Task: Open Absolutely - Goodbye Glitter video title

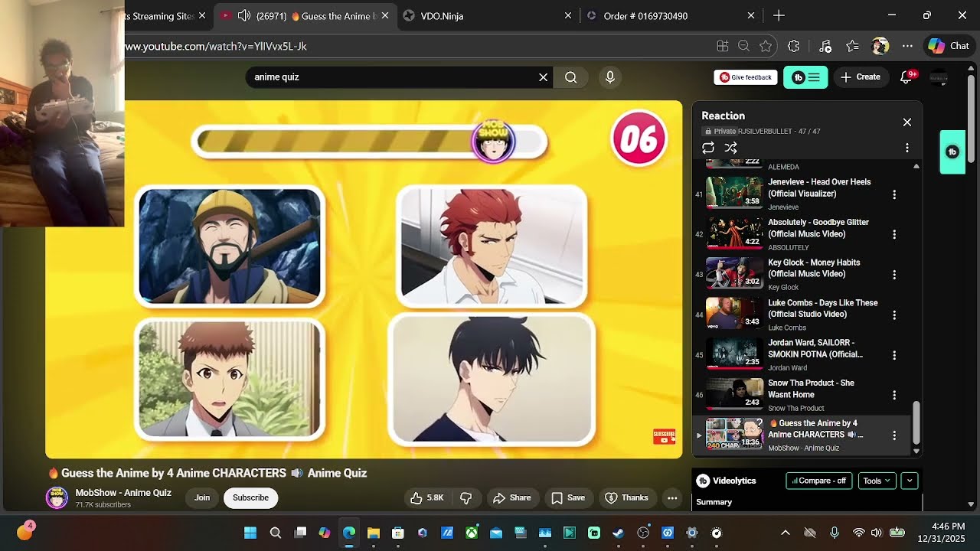Action: tap(818, 228)
